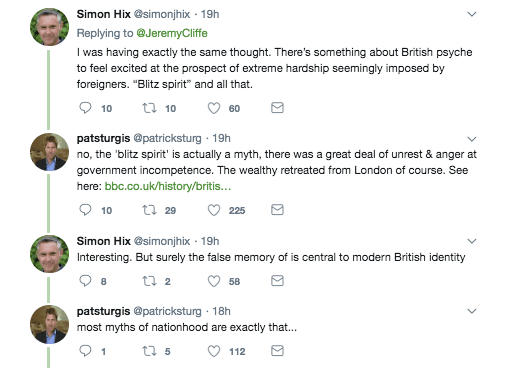507x368 pixels.
Task: Reply to tweet about false memory
Action: [x=85, y=281]
